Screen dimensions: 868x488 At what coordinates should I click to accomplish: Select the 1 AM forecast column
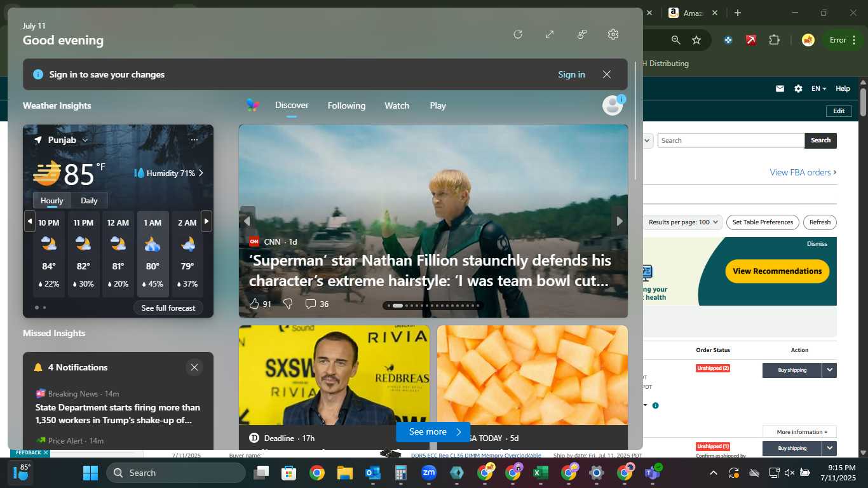coord(153,254)
